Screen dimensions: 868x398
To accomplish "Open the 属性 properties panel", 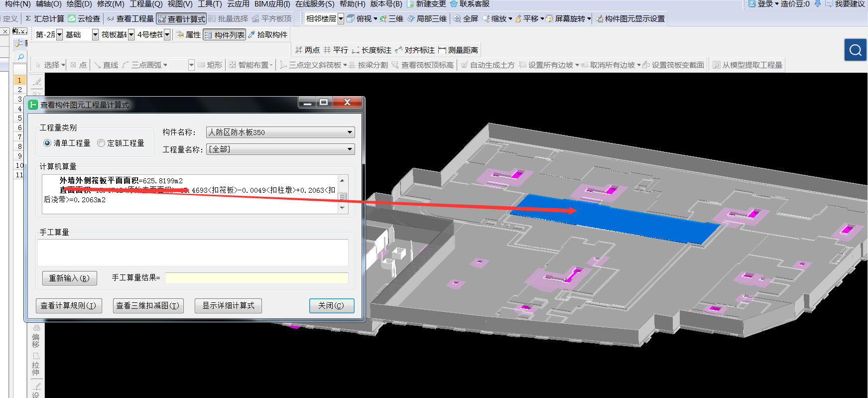I will (x=188, y=34).
